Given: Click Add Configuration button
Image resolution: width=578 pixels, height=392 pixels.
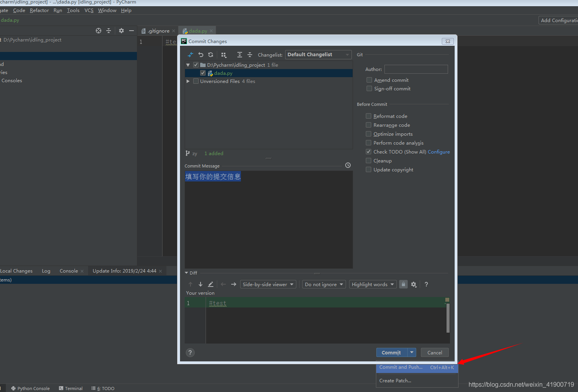Looking at the screenshot, I should (559, 20).
